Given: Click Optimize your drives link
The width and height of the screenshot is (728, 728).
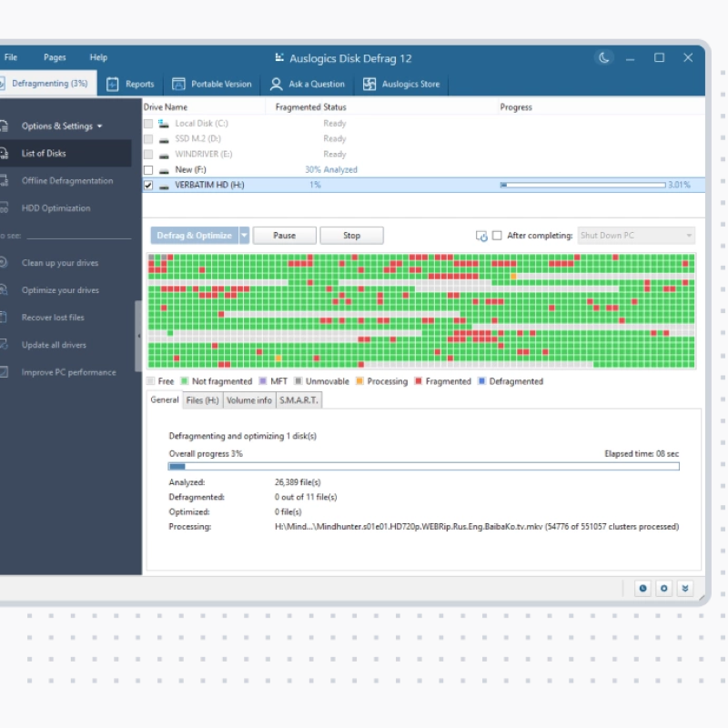Looking at the screenshot, I should pos(60,290).
